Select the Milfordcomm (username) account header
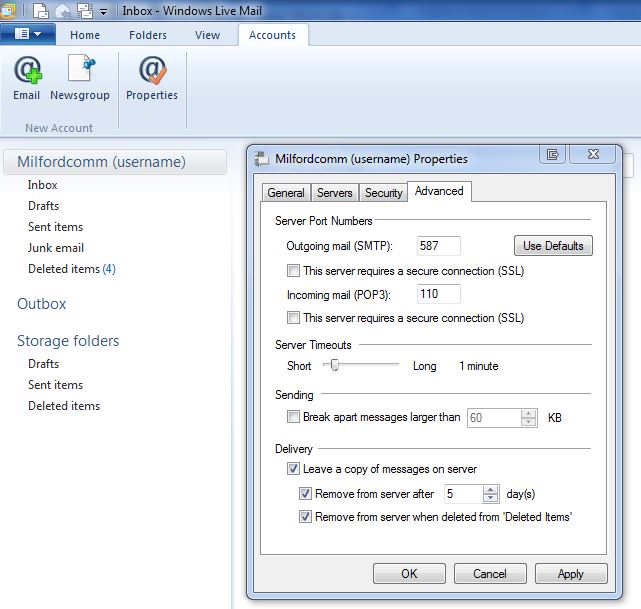This screenshot has height=609, width=641. (115, 162)
